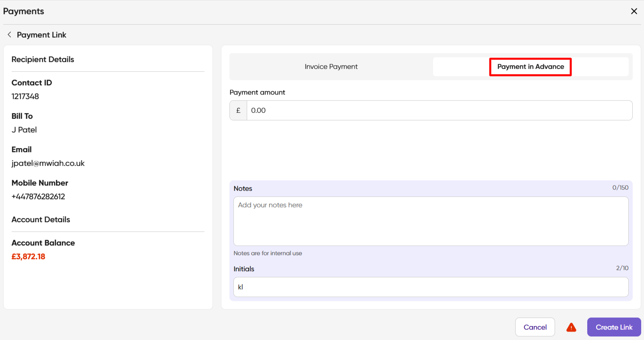
Task: Click the mobile number +447876282612
Action: [38, 197]
